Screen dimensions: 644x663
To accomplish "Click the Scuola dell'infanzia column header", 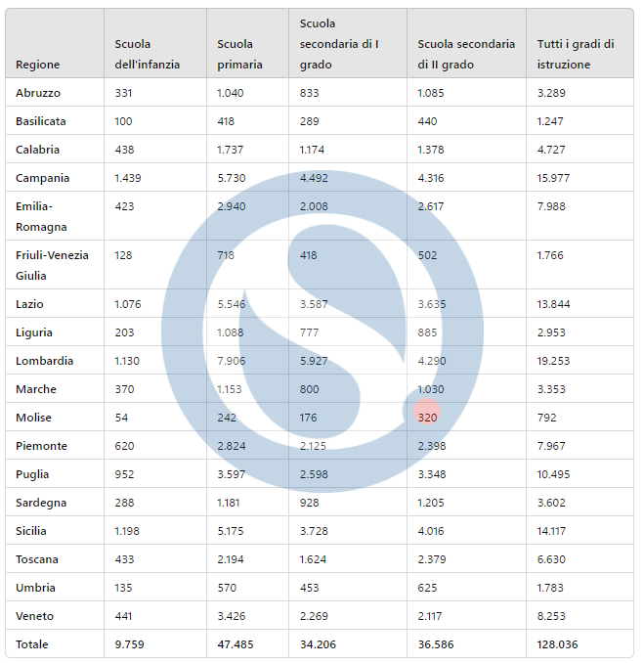I will pos(147,54).
